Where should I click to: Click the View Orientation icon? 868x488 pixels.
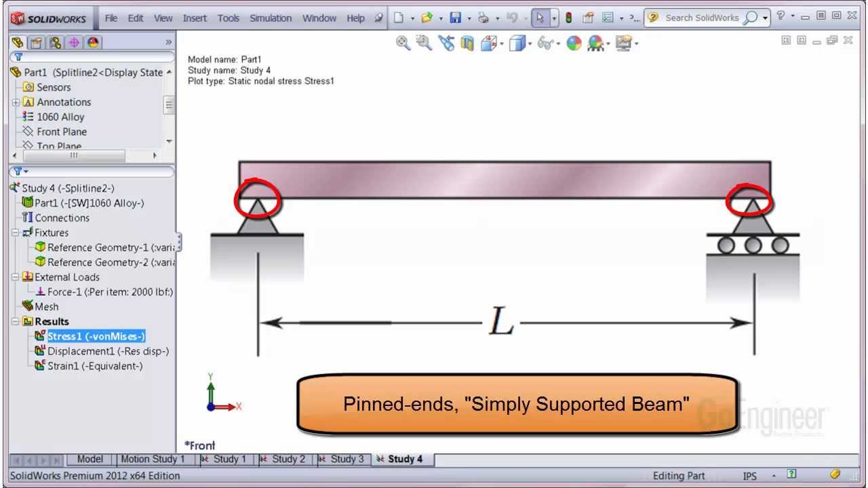[x=488, y=43]
